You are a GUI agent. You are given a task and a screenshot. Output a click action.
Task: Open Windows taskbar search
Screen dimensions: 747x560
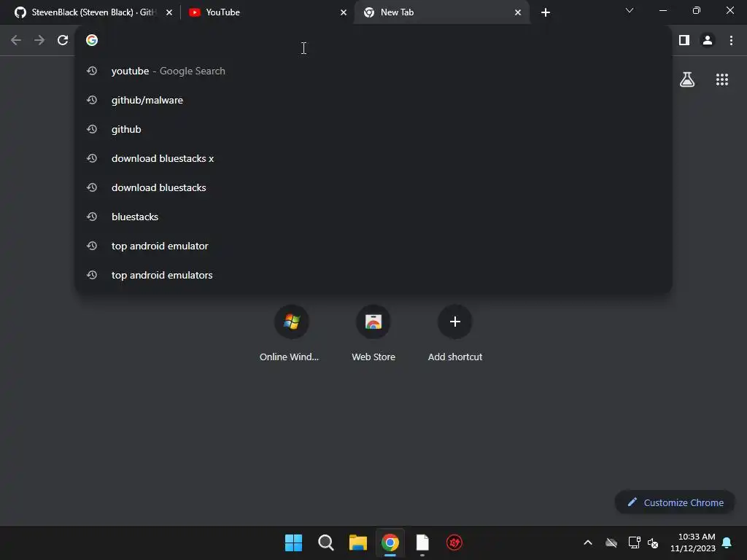[326, 542]
